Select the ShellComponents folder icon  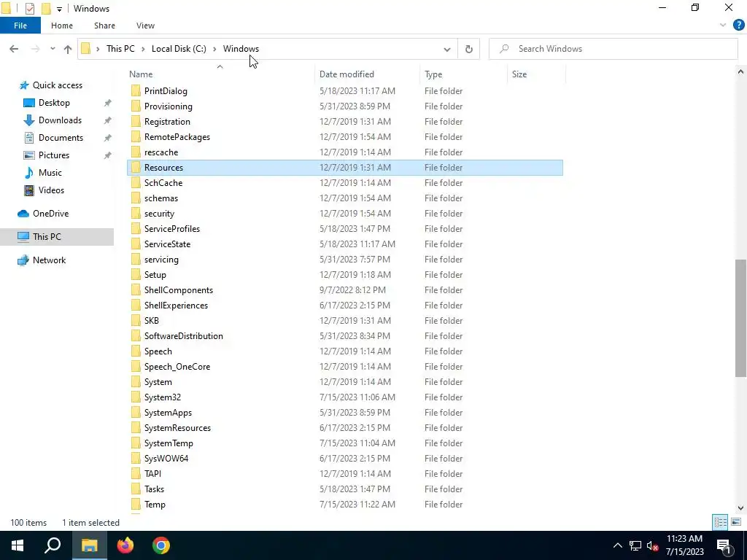136,290
